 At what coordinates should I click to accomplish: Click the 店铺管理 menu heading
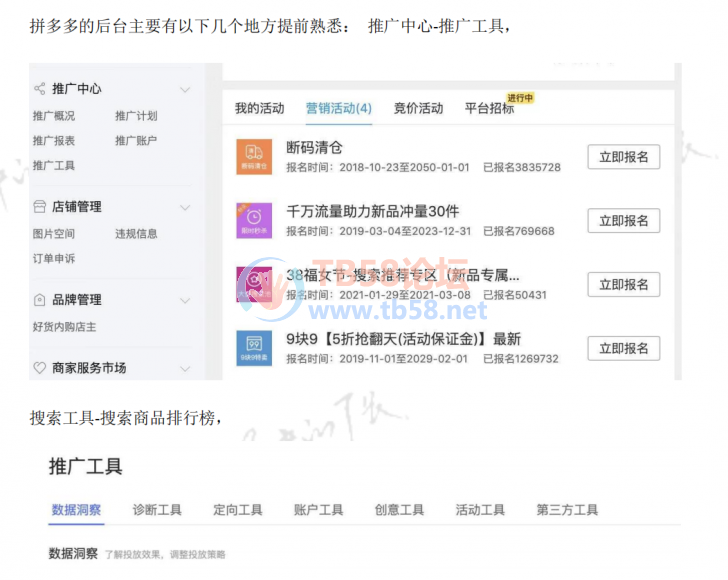point(77,207)
